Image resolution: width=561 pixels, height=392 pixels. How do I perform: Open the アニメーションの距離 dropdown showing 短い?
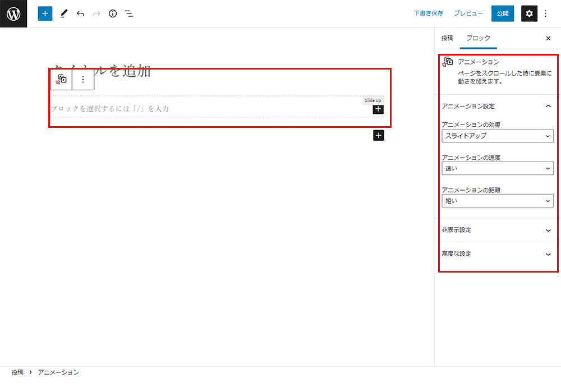497,200
